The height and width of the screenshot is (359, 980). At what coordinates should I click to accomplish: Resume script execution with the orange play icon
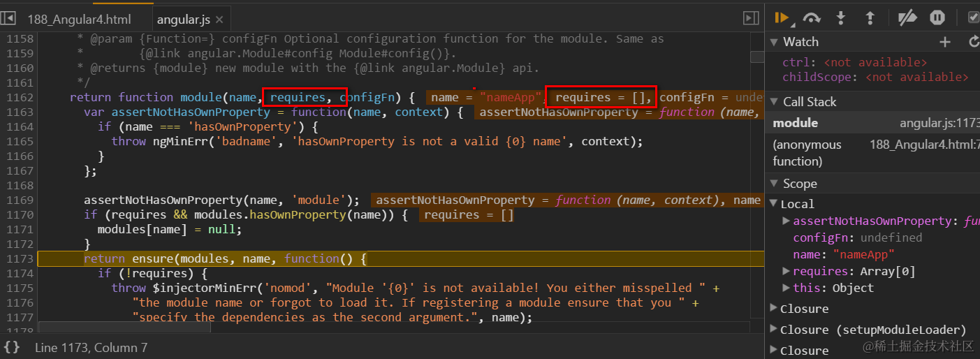[x=782, y=17]
